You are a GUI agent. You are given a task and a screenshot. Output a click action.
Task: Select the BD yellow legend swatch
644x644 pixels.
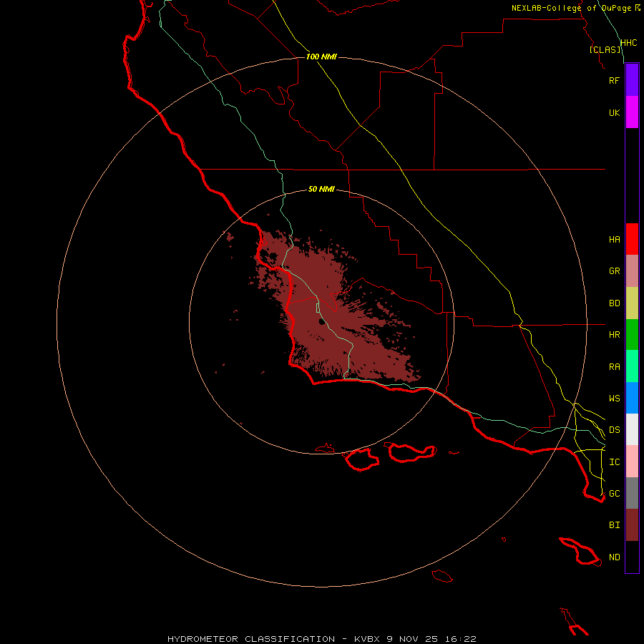(632, 303)
